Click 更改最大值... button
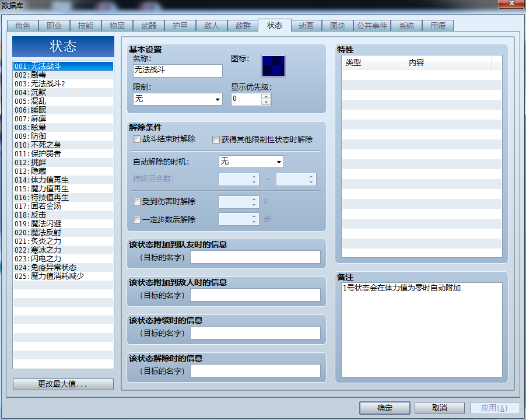 pyautogui.click(x=63, y=384)
